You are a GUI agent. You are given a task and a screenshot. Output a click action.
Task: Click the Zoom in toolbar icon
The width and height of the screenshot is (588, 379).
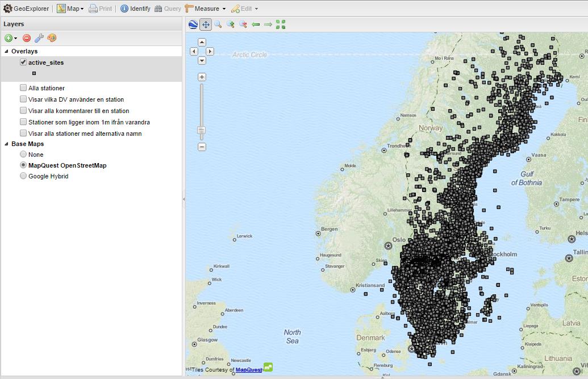pyautogui.click(x=231, y=24)
